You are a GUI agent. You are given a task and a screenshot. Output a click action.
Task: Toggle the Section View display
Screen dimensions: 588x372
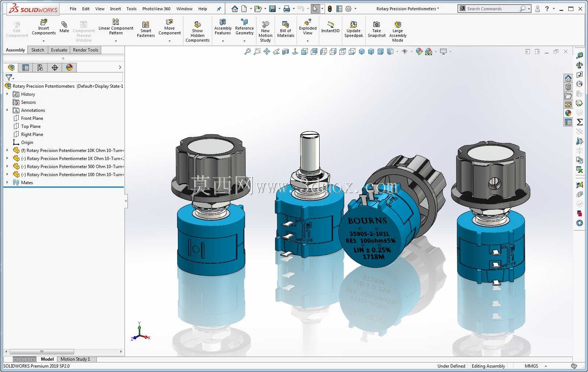pyautogui.click(x=286, y=52)
